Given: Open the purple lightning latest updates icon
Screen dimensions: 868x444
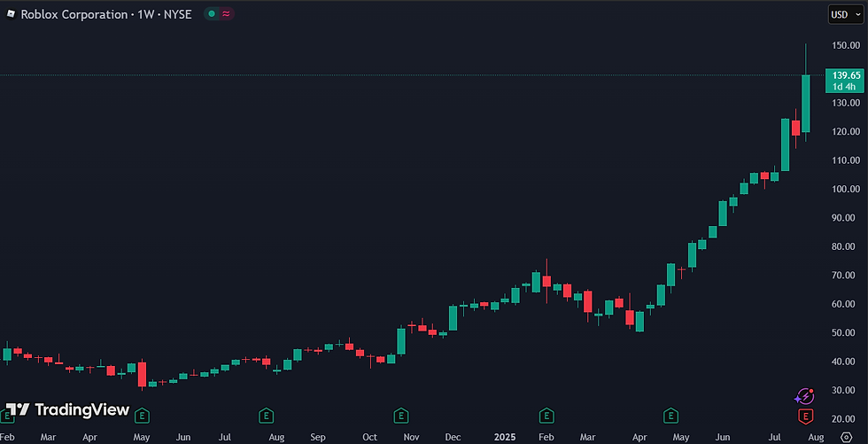Looking at the screenshot, I should pyautogui.click(x=805, y=396).
